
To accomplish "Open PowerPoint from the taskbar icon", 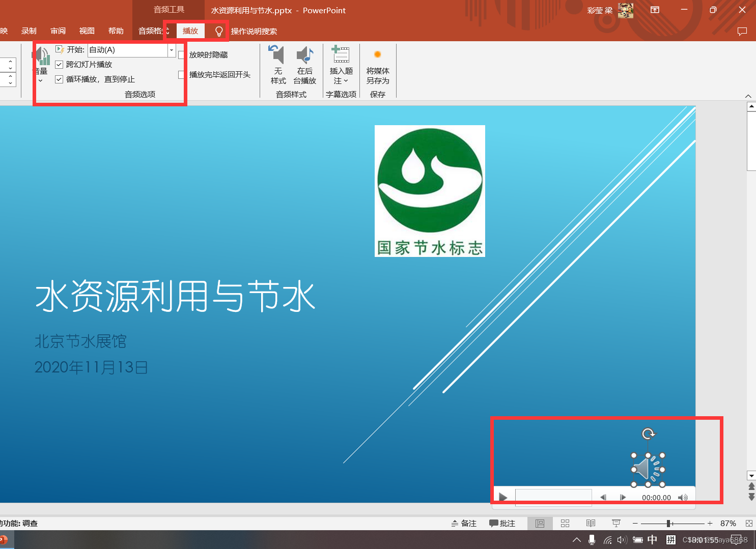I will (4, 540).
